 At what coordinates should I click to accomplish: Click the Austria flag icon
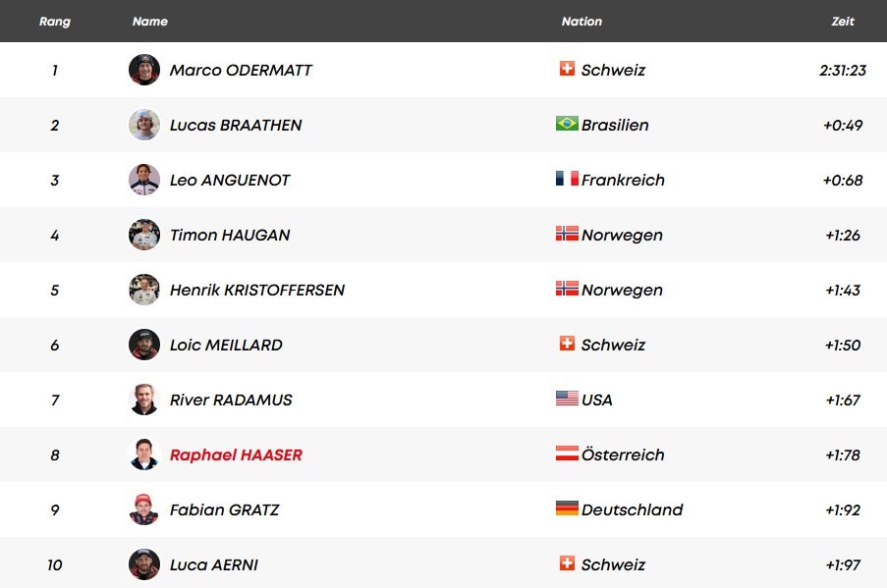coord(567,454)
